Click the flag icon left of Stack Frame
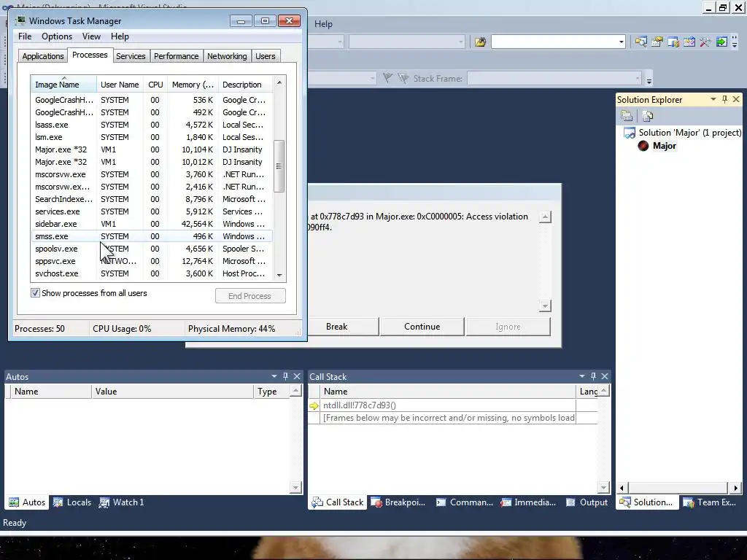The height and width of the screenshot is (560, 747). pos(388,77)
